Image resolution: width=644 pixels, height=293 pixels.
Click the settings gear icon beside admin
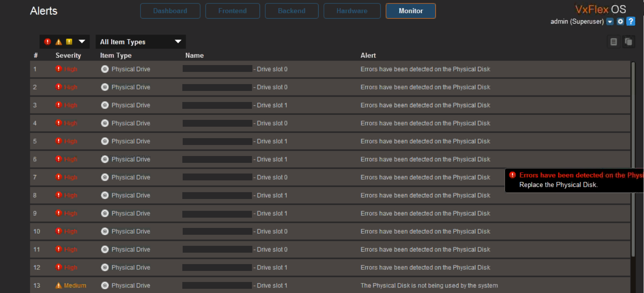[x=620, y=22]
